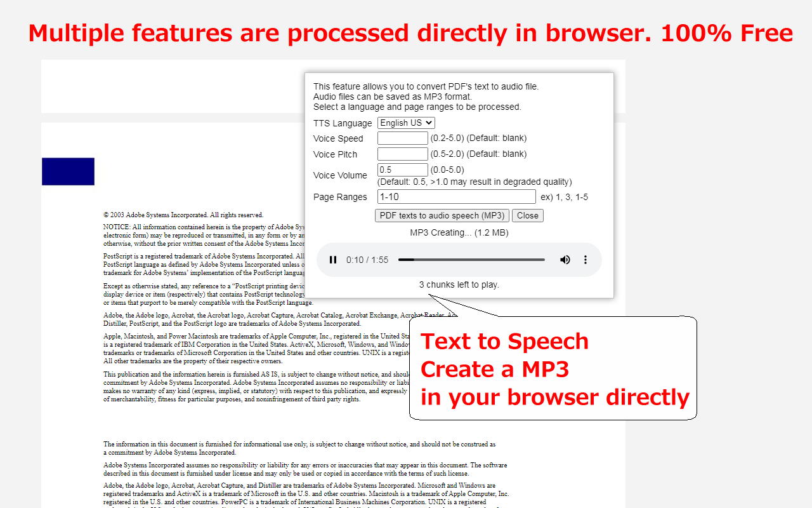Focus the Voice Pitch input field
The image size is (812, 508).
(403, 154)
